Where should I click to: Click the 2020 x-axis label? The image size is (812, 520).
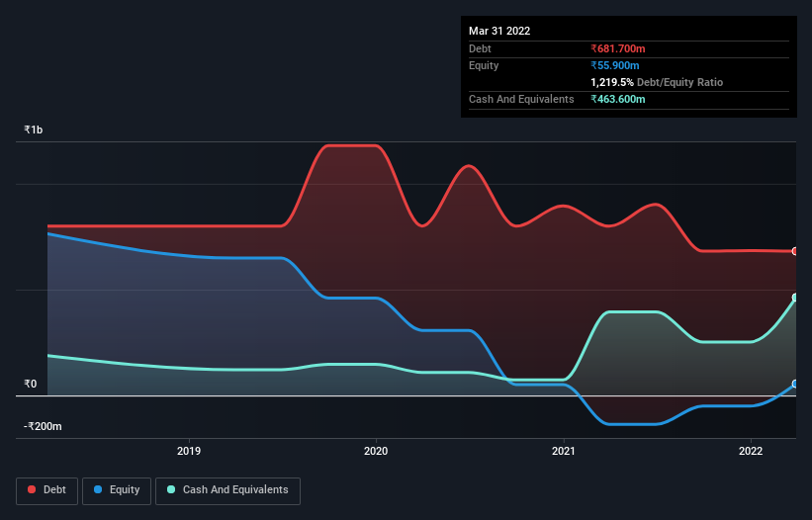pyautogui.click(x=376, y=451)
